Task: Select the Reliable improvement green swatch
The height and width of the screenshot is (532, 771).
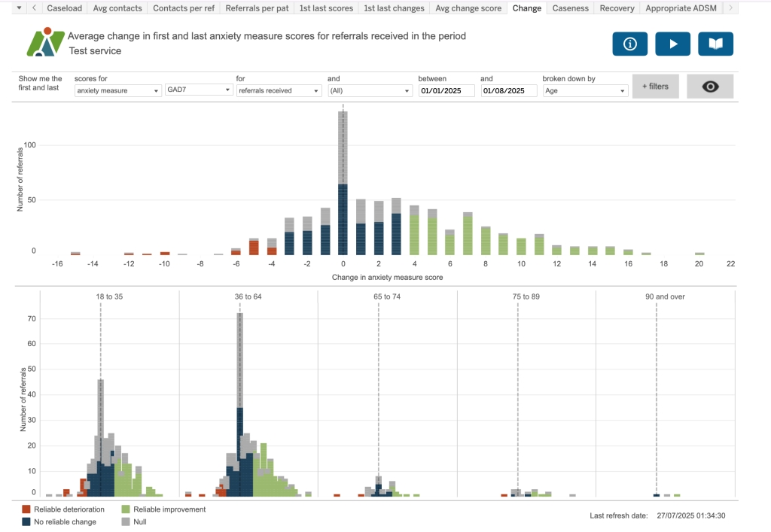Action: pyautogui.click(x=126, y=509)
